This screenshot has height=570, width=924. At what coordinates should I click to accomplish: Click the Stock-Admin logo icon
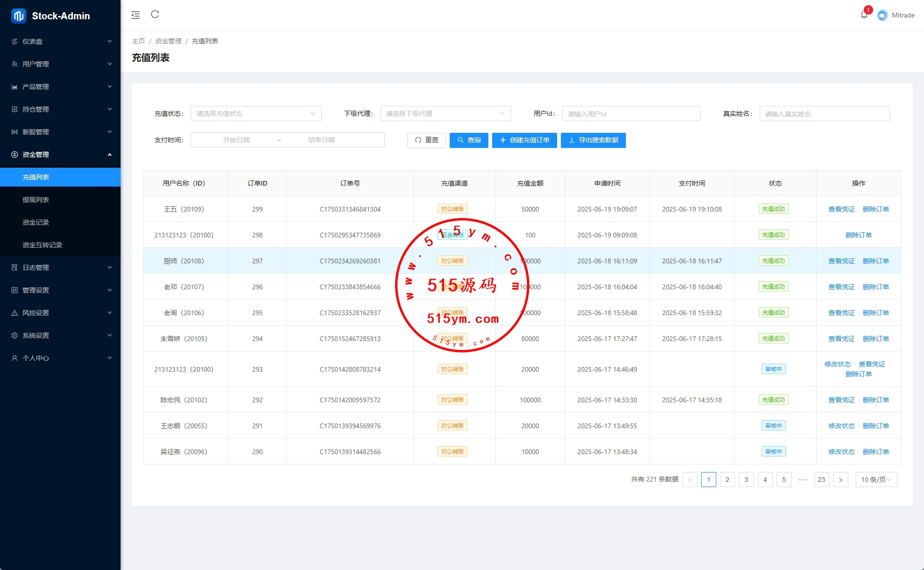click(x=19, y=16)
